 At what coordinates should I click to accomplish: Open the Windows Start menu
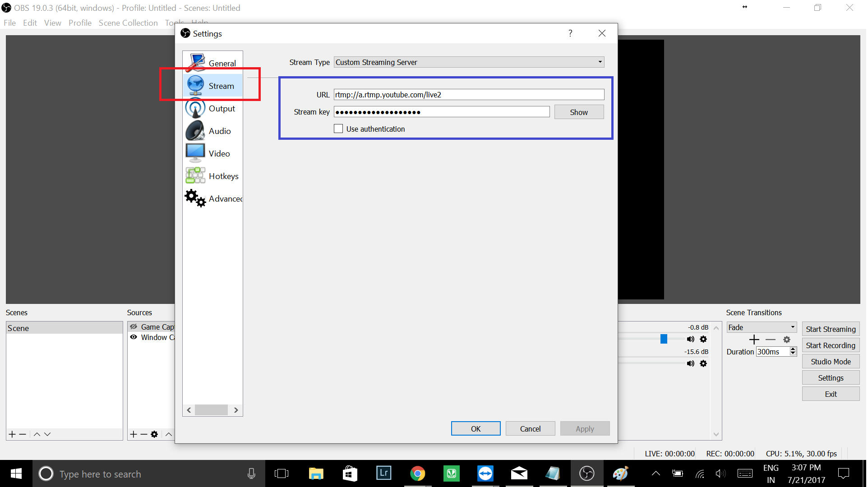pos(16,474)
